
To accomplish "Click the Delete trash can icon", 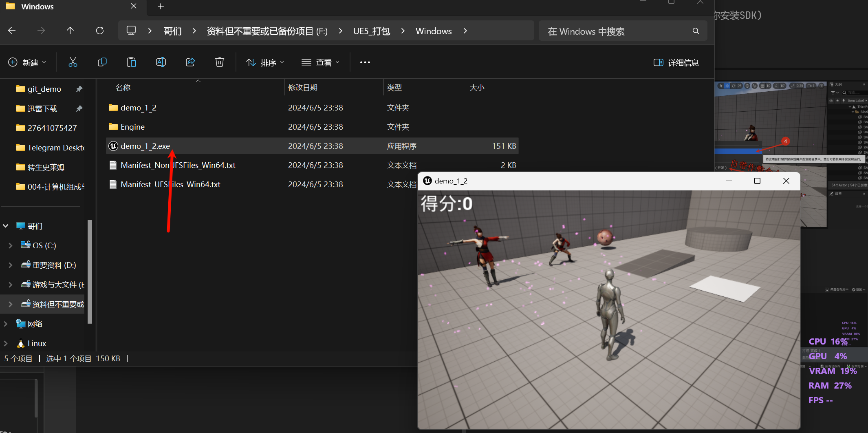I will (x=220, y=62).
